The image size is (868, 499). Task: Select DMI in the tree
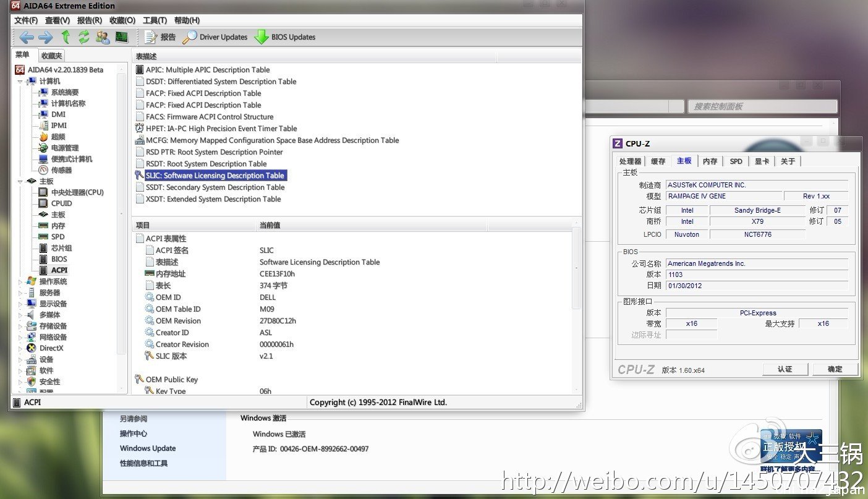[58, 114]
